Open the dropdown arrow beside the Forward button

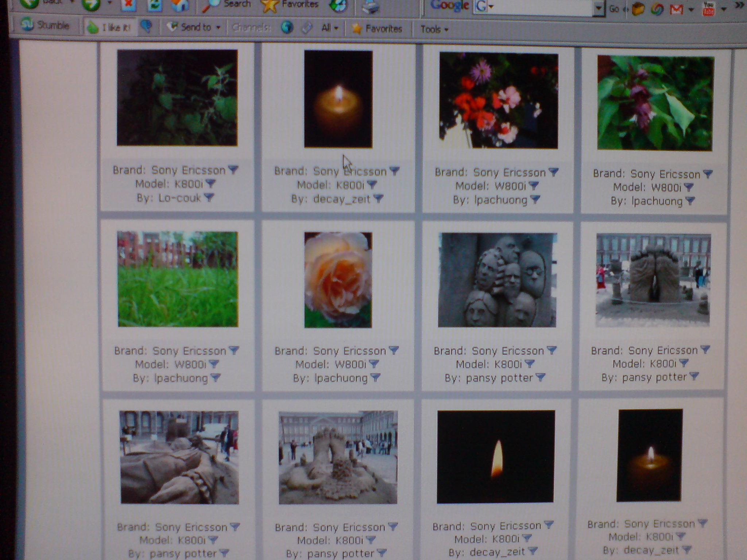coord(110,3)
